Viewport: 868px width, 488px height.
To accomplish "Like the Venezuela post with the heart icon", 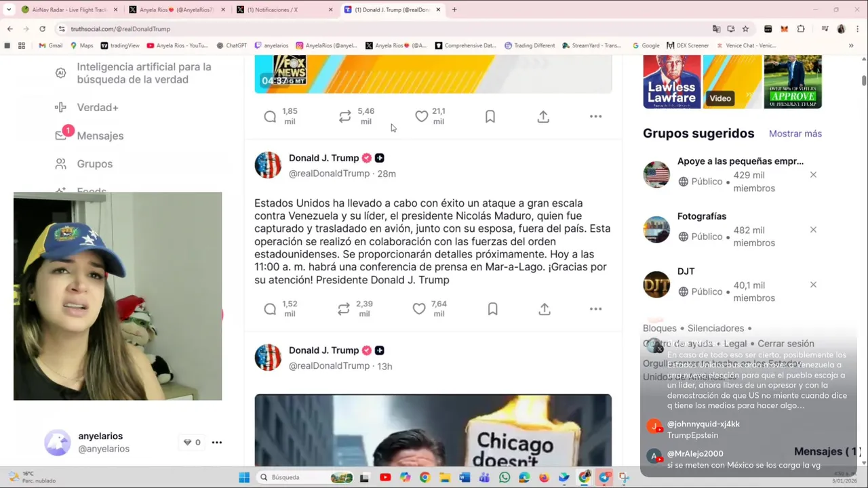I will 419,309.
